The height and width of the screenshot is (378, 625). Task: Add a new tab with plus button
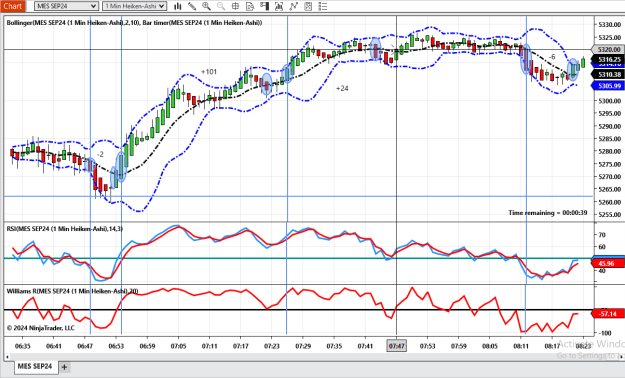point(64,367)
